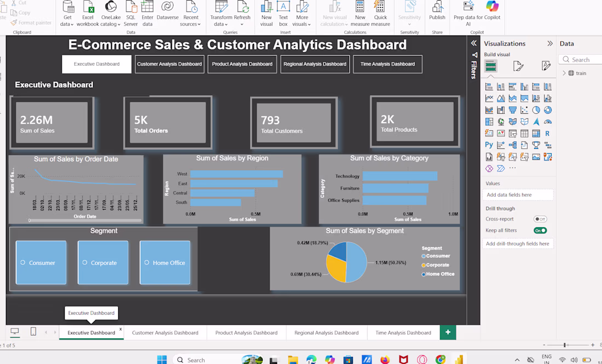
Task: Click the Data pane Search field
Action: (x=581, y=60)
